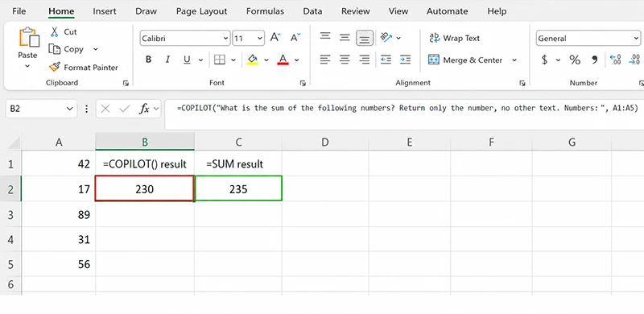The height and width of the screenshot is (314, 644).
Task: Click Insert Function fx icon
Action: [x=144, y=109]
